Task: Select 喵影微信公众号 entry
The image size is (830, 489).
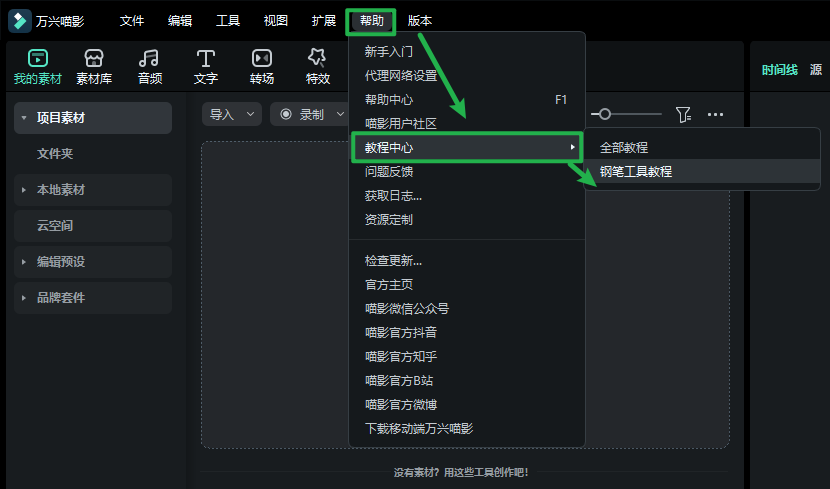Action: pos(467,309)
